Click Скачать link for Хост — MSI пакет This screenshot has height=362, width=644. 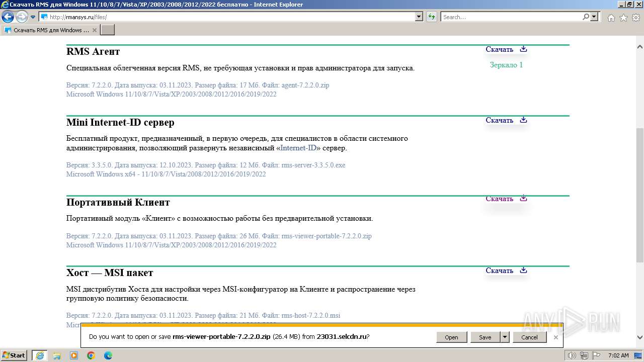pos(499,270)
